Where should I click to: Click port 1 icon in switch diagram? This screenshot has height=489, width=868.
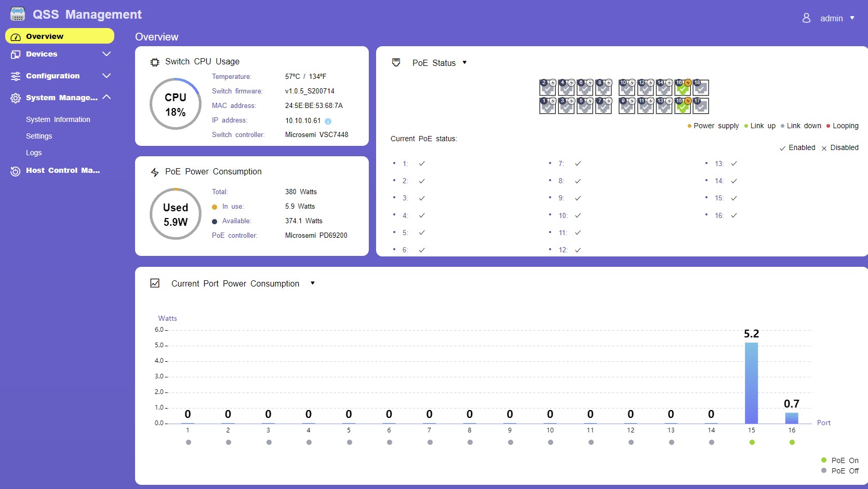(x=547, y=105)
